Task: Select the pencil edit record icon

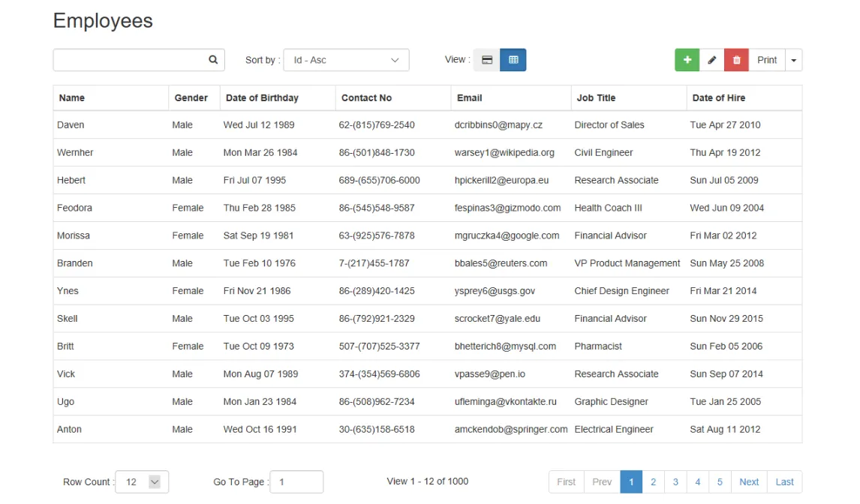Action: tap(711, 59)
